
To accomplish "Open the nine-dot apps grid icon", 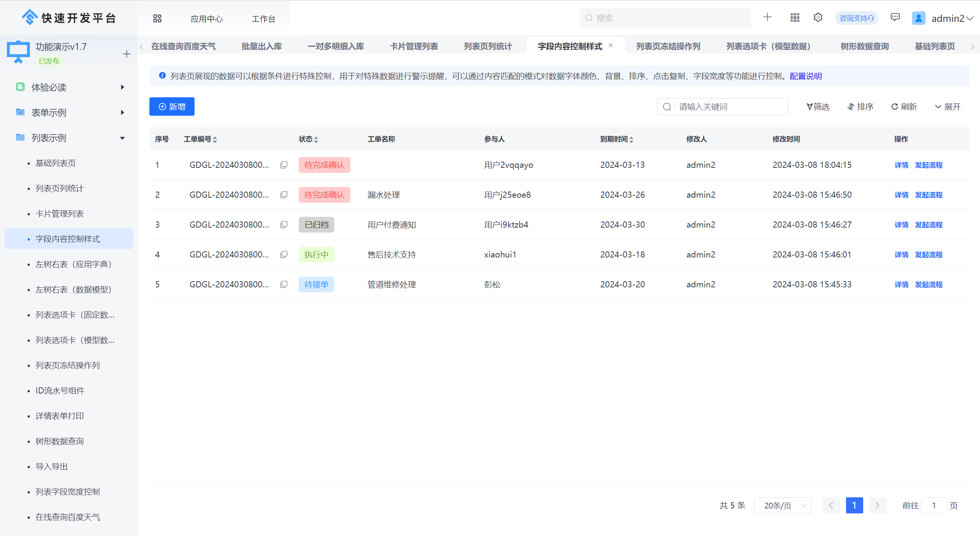I will [x=795, y=18].
